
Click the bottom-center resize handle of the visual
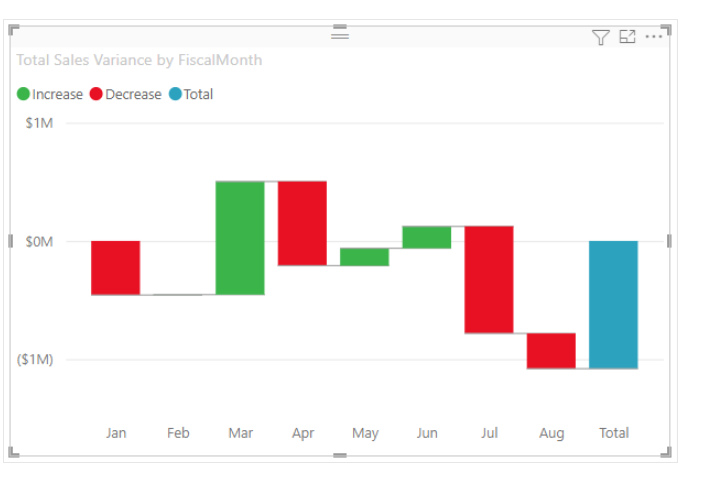(x=340, y=455)
